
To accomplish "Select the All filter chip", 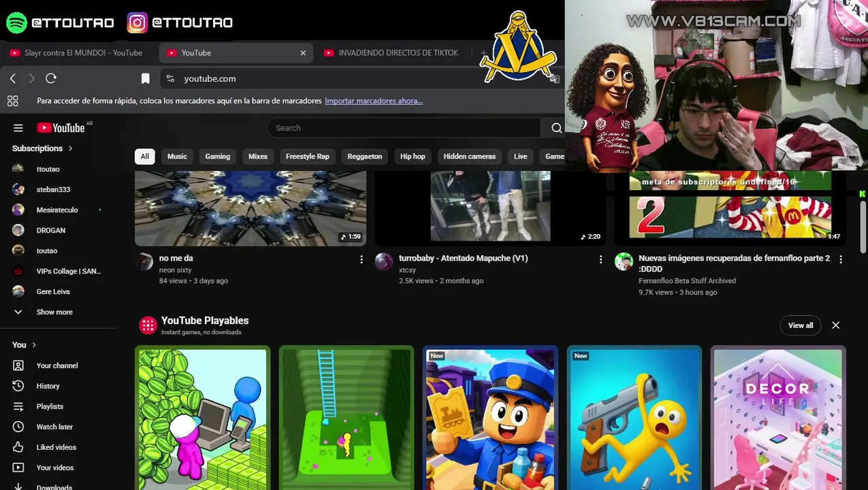I will pyautogui.click(x=145, y=157).
